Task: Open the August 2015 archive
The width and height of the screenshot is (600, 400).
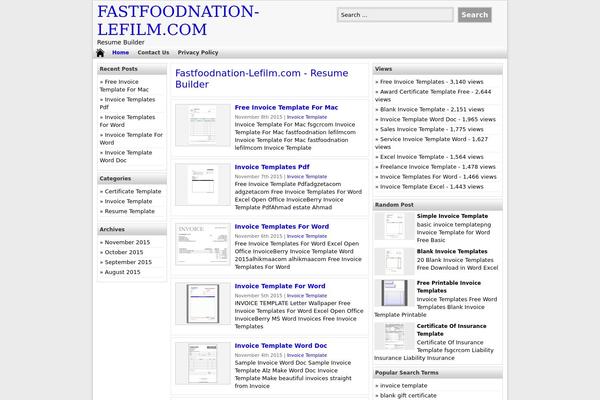Action: [x=122, y=272]
